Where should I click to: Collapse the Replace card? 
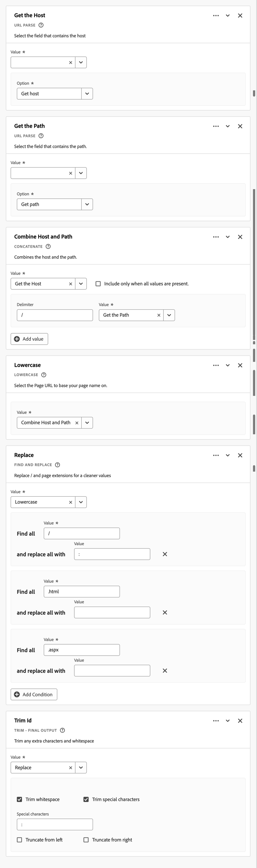click(228, 455)
